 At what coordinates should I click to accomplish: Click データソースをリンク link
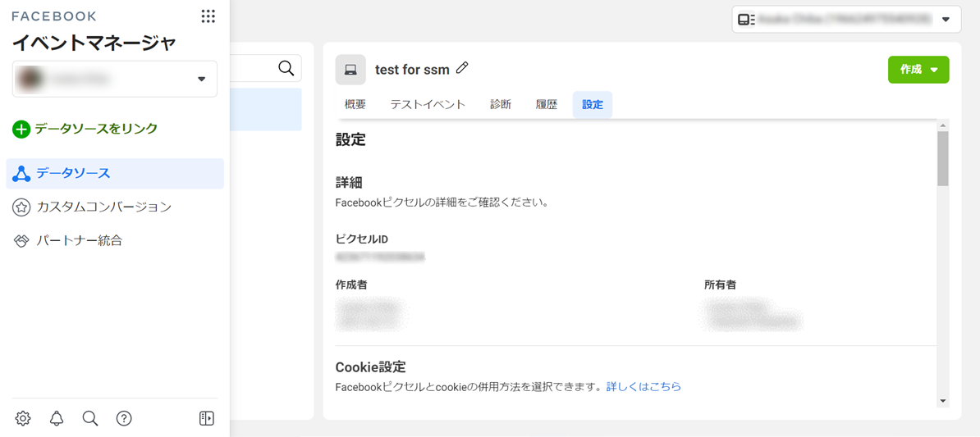pyautogui.click(x=96, y=130)
